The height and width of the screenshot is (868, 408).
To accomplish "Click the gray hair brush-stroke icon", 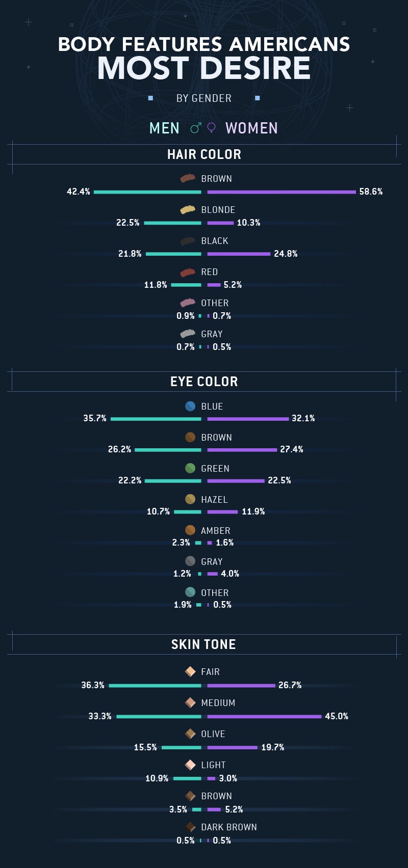I will click(x=188, y=334).
